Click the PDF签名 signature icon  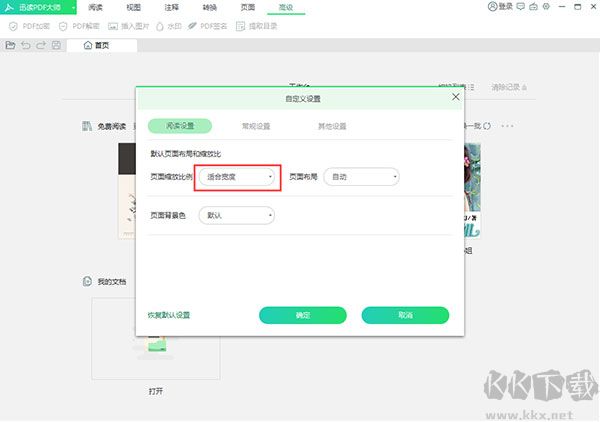click(193, 26)
